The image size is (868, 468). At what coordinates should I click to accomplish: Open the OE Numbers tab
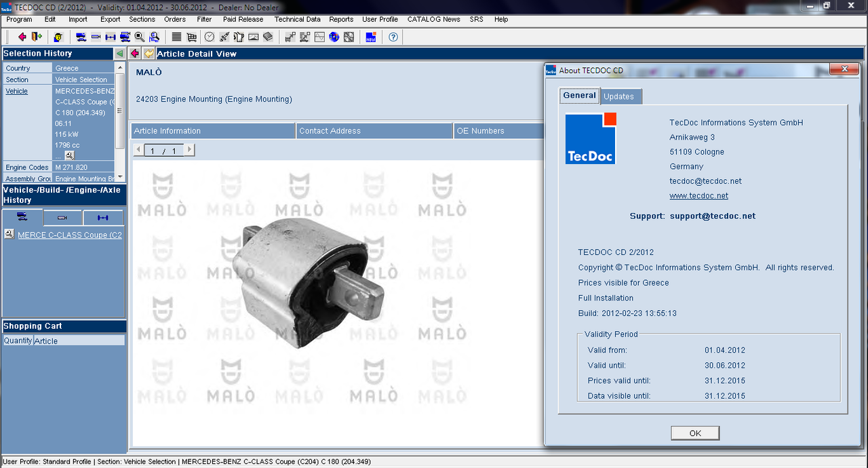click(499, 131)
